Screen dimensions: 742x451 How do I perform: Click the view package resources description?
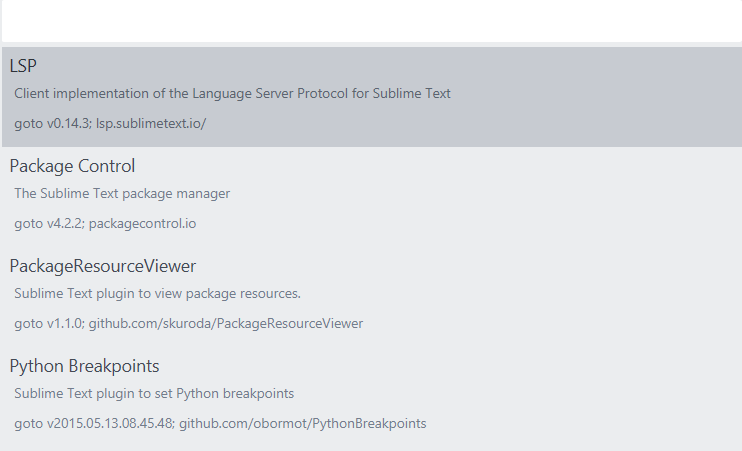[x=157, y=294]
